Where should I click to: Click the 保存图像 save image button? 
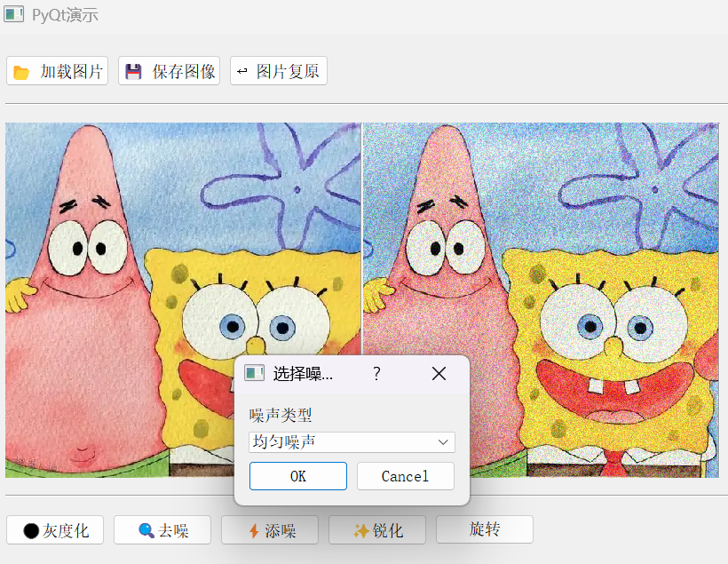click(169, 71)
